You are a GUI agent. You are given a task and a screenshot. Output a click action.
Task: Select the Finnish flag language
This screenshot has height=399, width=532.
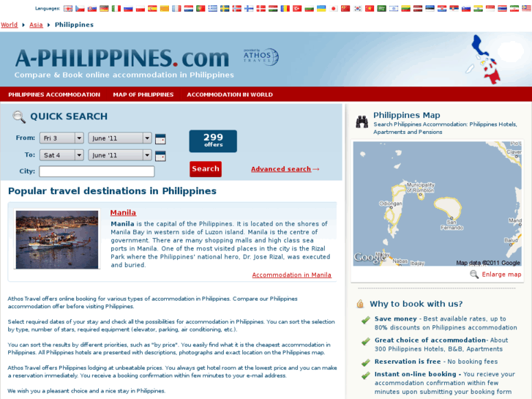pos(249,9)
